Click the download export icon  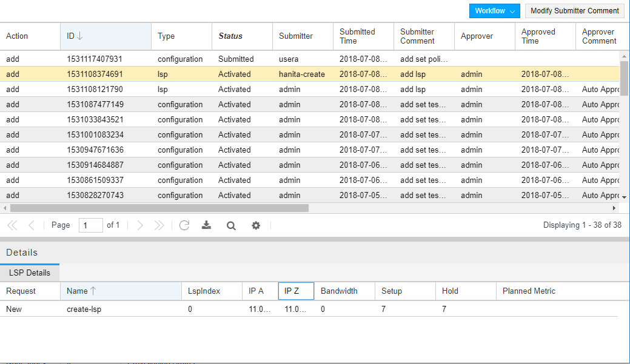click(x=207, y=225)
